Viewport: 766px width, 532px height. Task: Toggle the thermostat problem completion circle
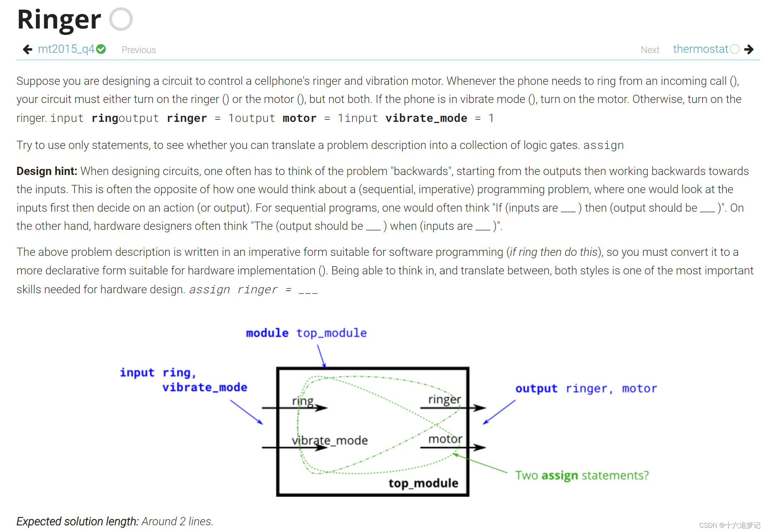(736, 49)
